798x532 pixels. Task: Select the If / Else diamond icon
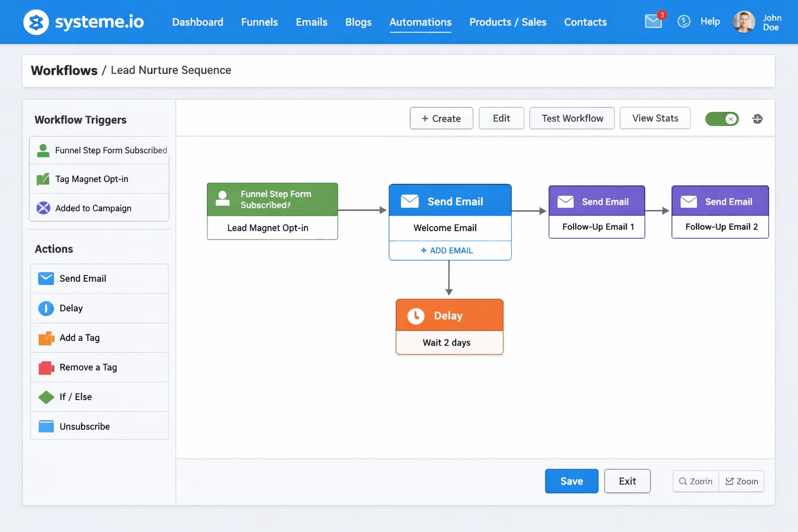click(46, 397)
